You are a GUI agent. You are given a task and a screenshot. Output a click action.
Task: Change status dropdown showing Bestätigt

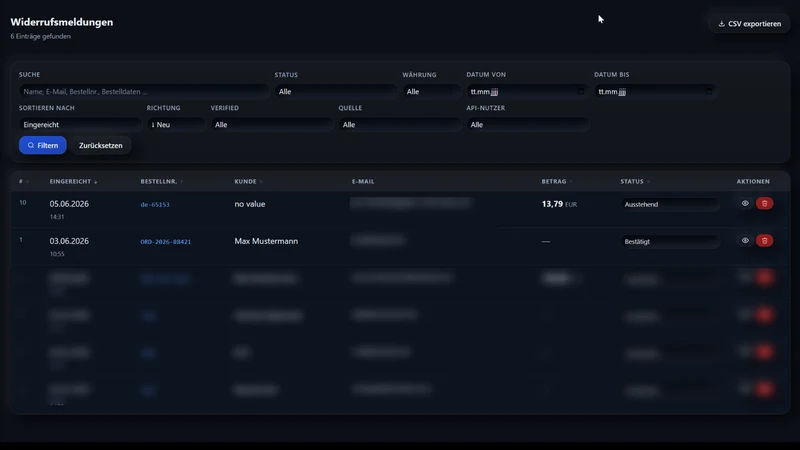669,241
